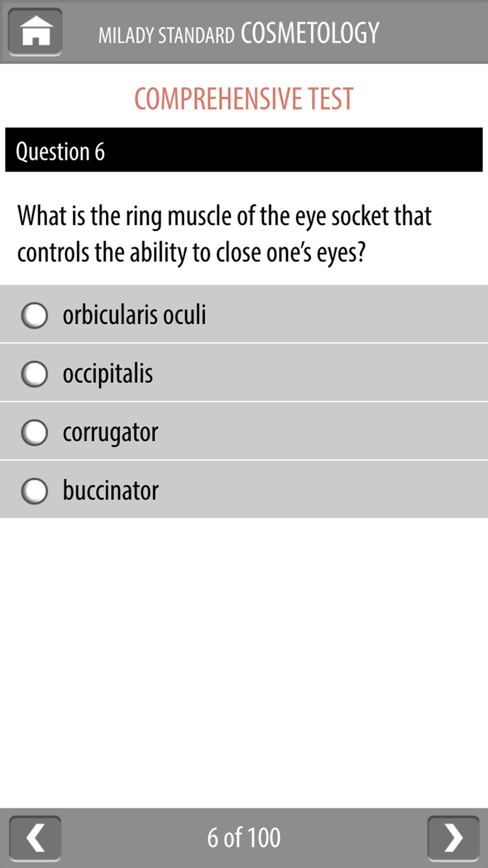This screenshot has width=488, height=868.
Task: Click the 'Question 6' header bar
Action: click(244, 150)
